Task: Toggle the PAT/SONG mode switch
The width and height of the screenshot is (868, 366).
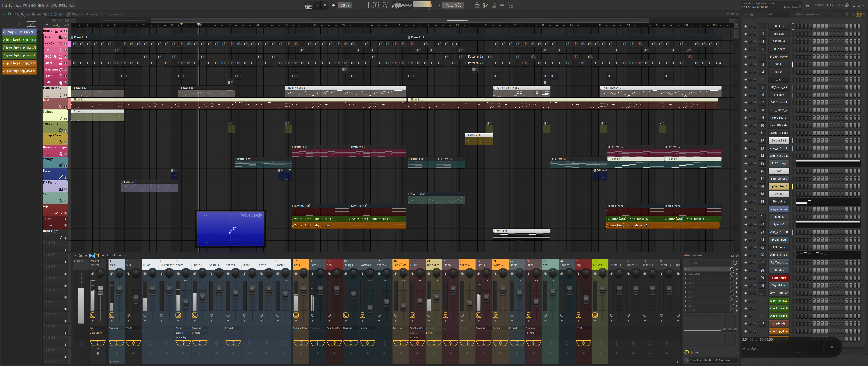Action: pyautogui.click(x=308, y=5)
